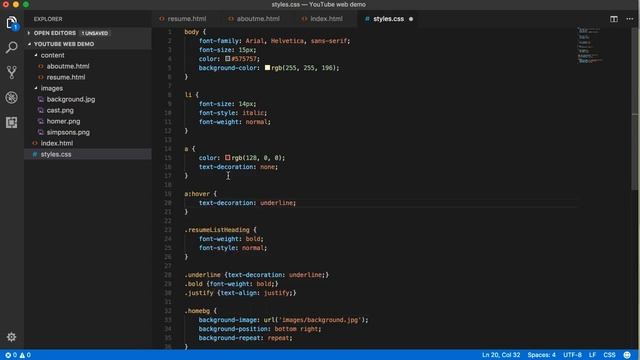Click the CSS hash icon beside styles.css in explorer

(x=35, y=154)
